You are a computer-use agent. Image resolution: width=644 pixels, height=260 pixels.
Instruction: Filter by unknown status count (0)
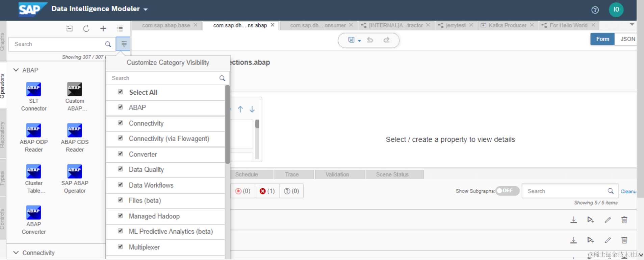pos(291,191)
